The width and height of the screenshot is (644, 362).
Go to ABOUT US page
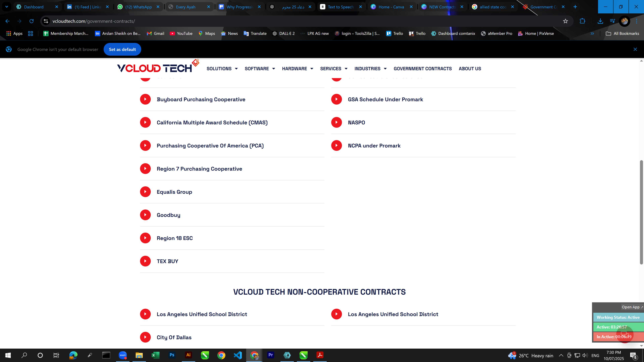[x=470, y=68]
